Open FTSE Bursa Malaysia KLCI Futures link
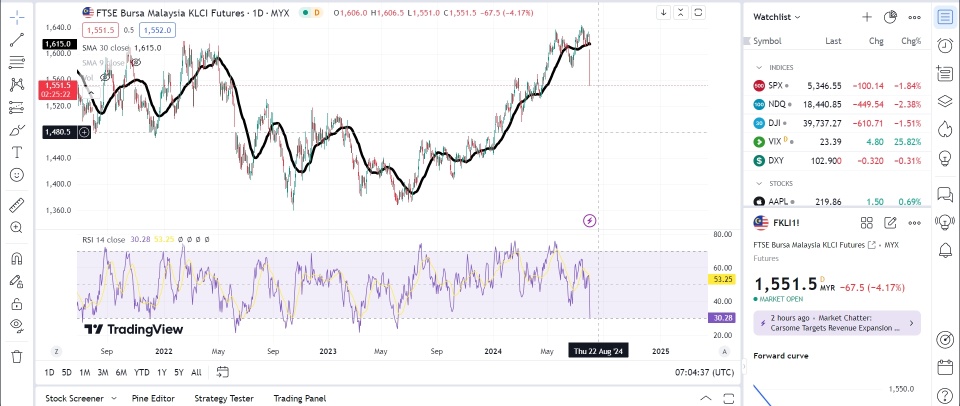 814,245
